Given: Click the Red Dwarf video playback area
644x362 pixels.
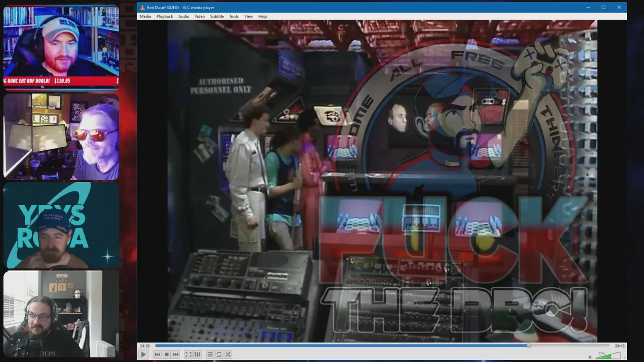Looking at the screenshot, I should tap(382, 181).
